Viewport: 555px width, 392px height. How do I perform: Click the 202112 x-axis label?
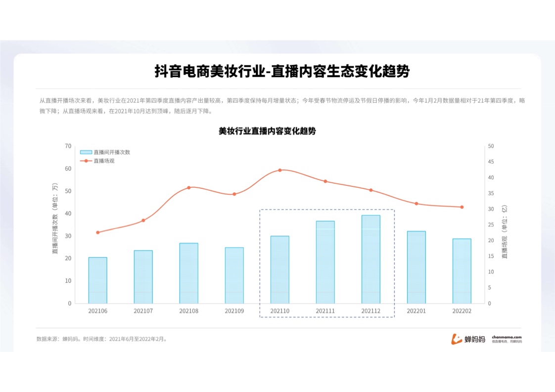click(370, 311)
